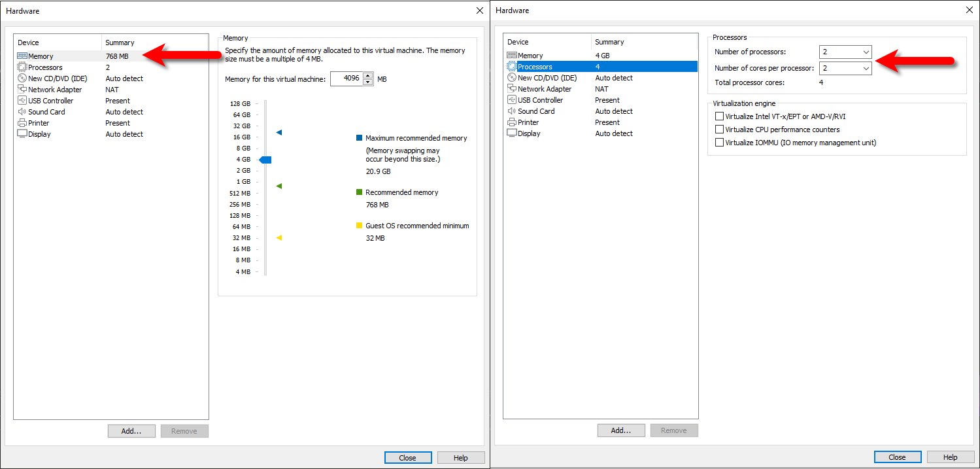Click USB Controller icon in left window
This screenshot has width=980, height=469.
click(x=22, y=101)
